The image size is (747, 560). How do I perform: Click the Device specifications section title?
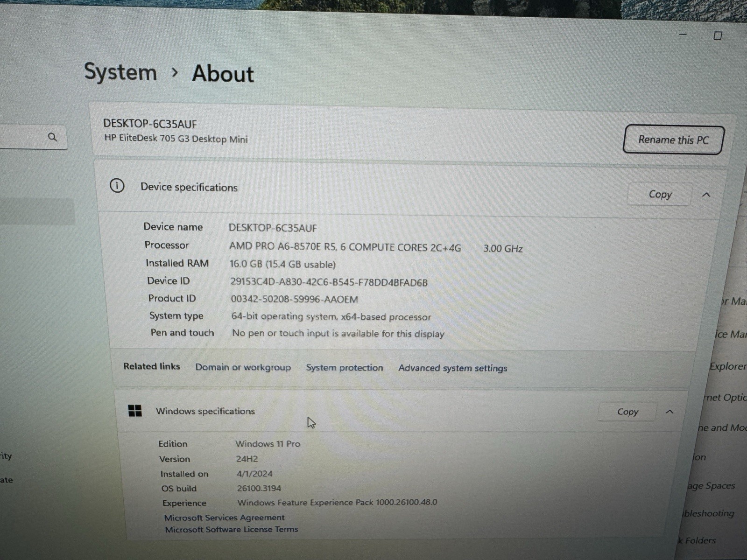189,187
